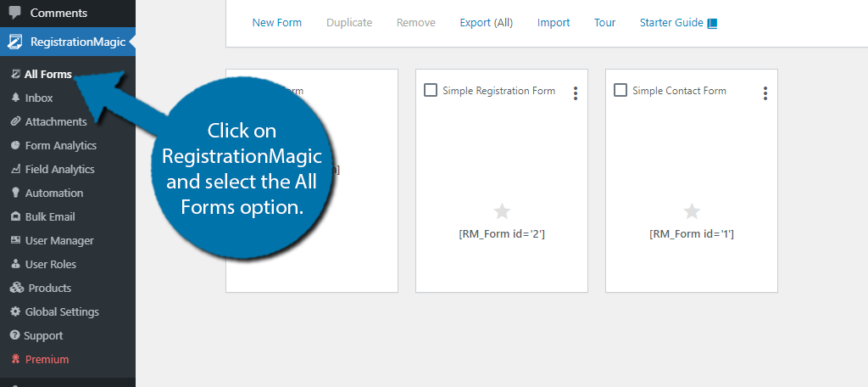Create a New Form
Image resolution: width=868 pixels, height=387 pixels.
277,23
